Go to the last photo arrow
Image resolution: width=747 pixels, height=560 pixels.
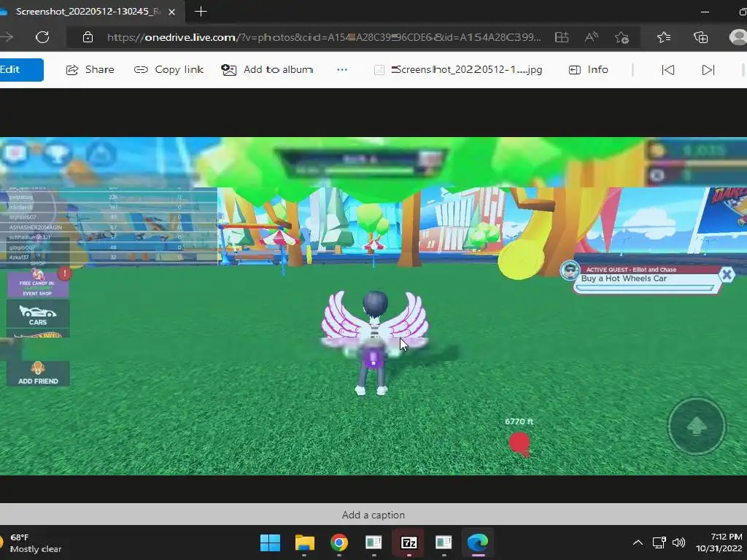708,70
